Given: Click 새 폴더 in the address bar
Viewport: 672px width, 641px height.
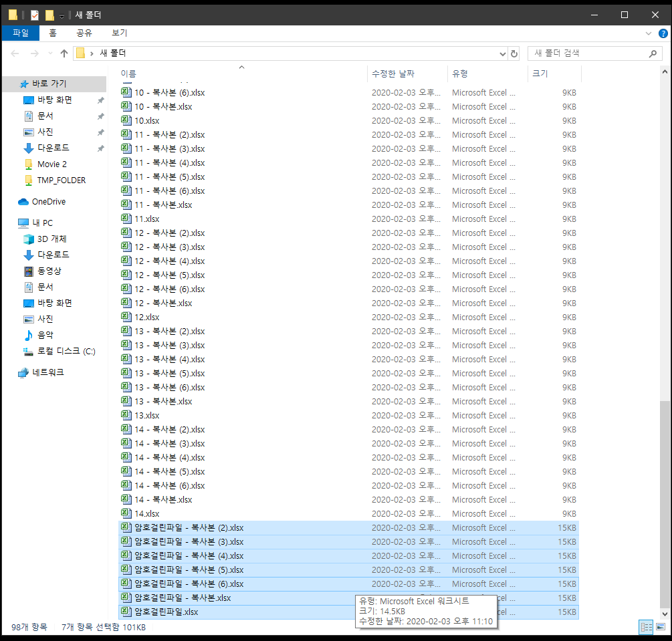Looking at the screenshot, I should point(113,53).
